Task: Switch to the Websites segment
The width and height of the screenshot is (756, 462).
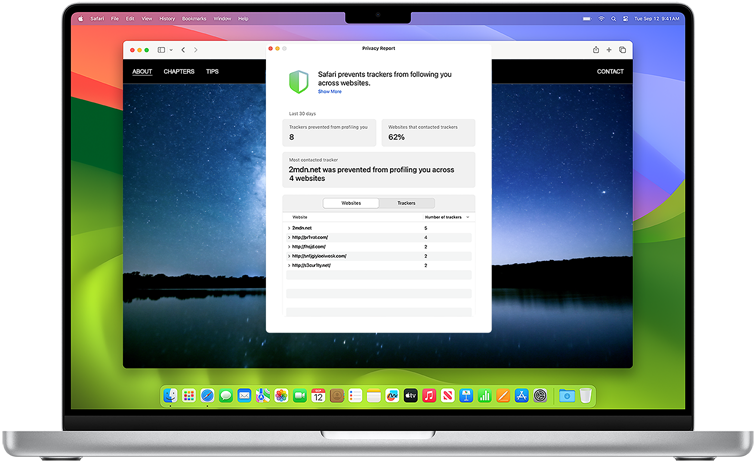Action: click(x=351, y=203)
